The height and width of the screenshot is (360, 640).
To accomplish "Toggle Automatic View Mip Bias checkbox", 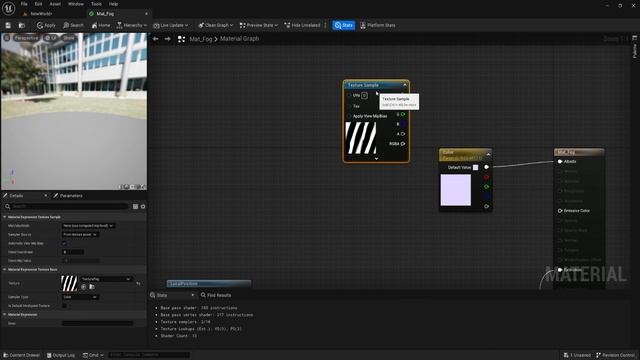I will click(x=64, y=243).
